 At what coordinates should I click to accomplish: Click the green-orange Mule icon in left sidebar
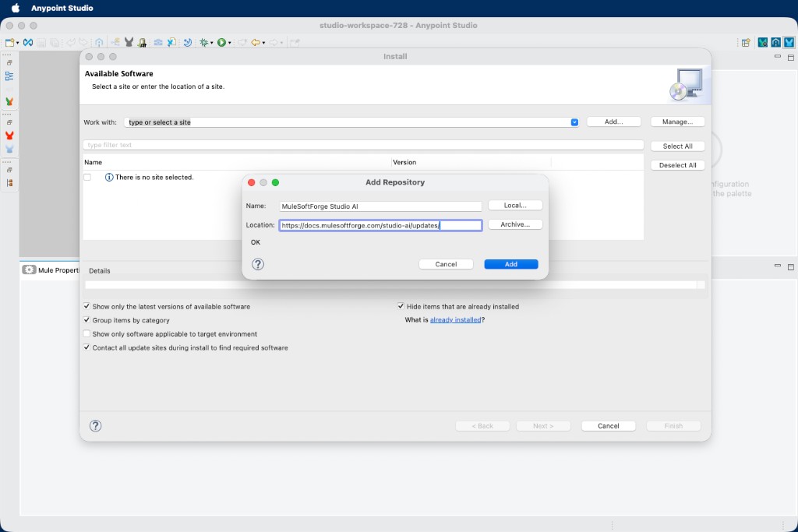(9, 102)
